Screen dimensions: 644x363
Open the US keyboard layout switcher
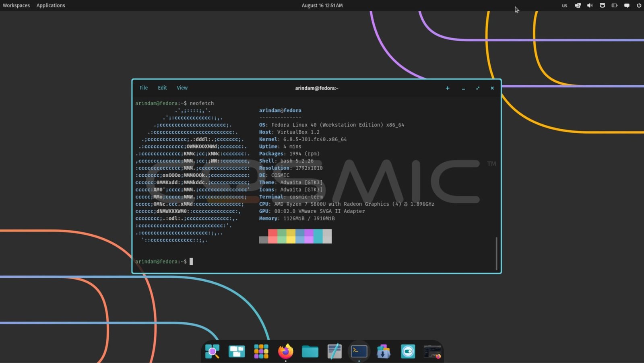[x=564, y=5]
